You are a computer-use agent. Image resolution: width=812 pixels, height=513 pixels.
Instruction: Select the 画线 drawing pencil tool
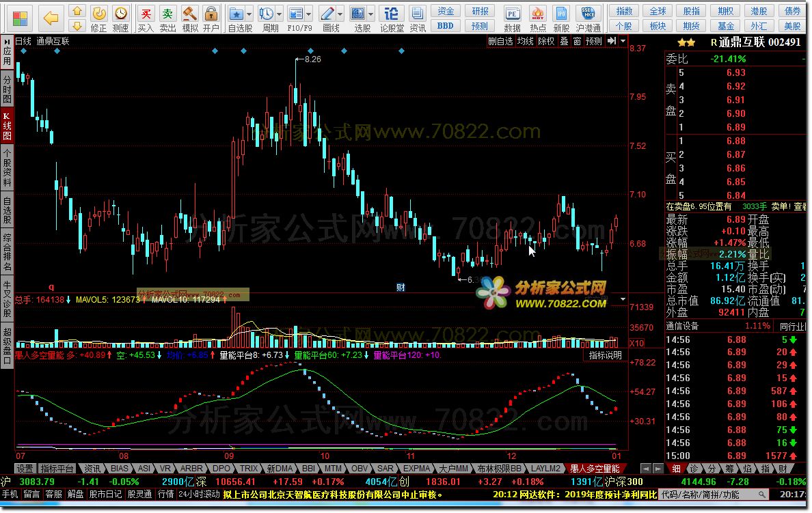(327, 14)
